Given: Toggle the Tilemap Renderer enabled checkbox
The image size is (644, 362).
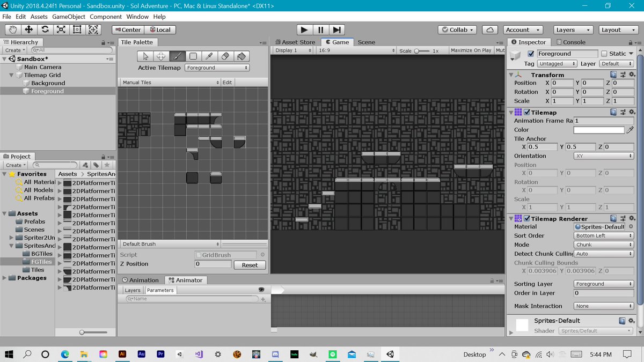Looking at the screenshot, I should [x=527, y=219].
